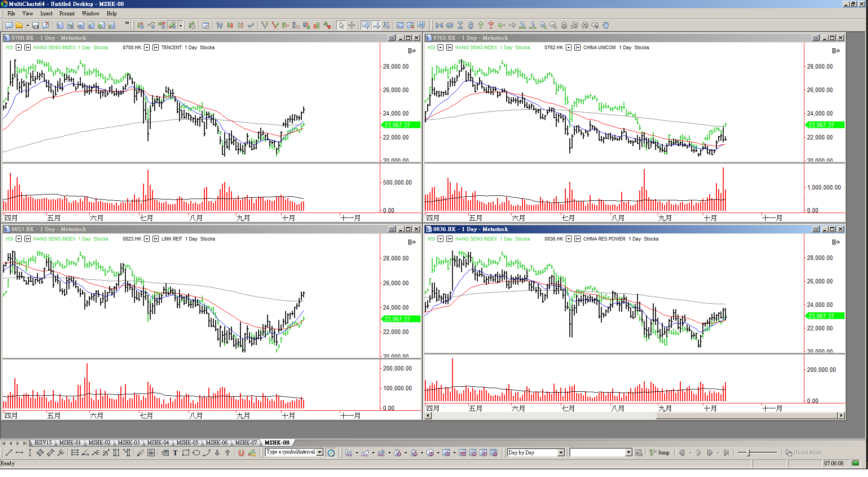Select the arrow pointer tool
868x477 pixels.
pyautogui.click(x=342, y=25)
